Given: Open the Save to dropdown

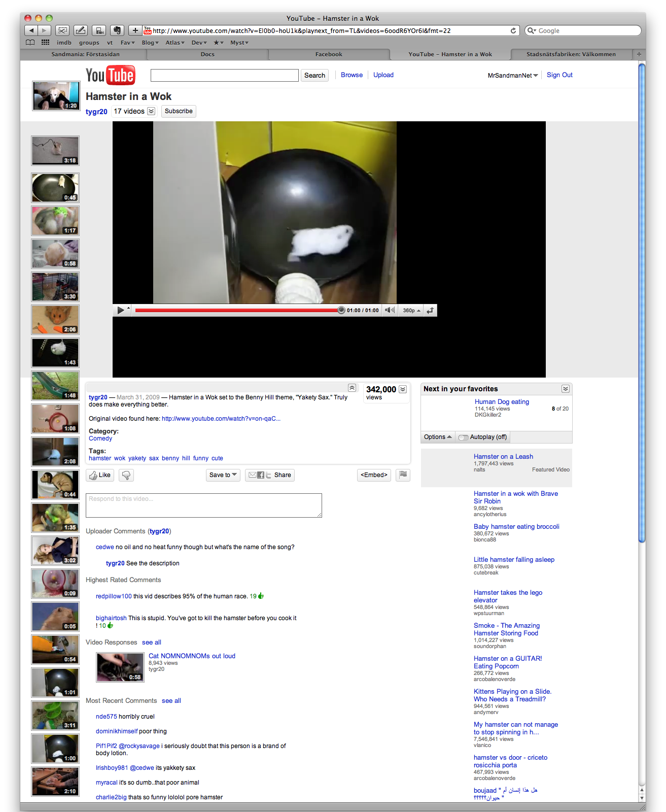Looking at the screenshot, I should [x=223, y=475].
